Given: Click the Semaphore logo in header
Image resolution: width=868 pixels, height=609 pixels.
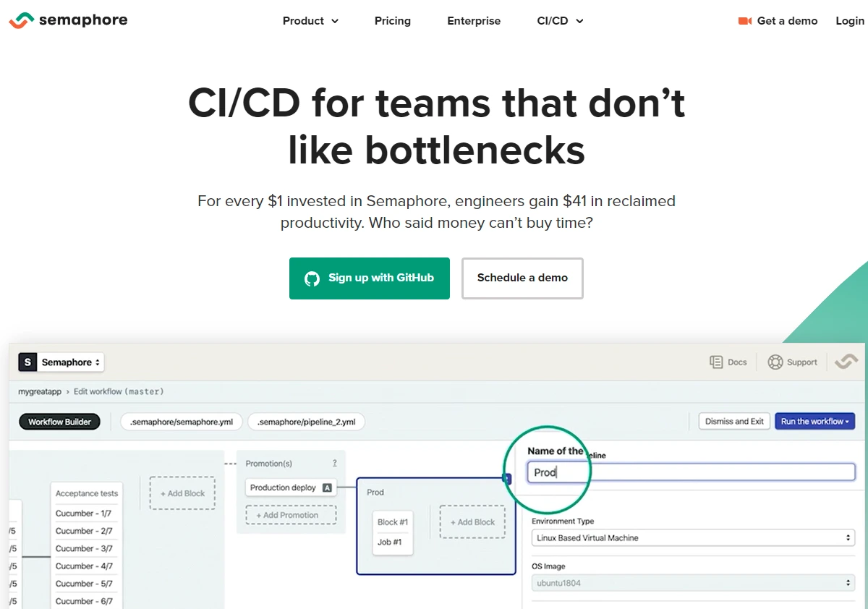Looking at the screenshot, I should click(x=68, y=20).
